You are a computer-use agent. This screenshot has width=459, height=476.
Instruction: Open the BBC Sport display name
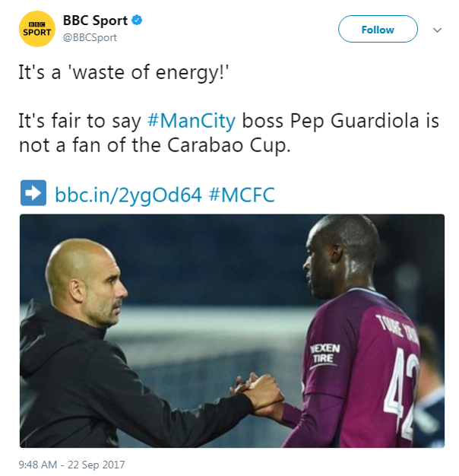point(95,21)
